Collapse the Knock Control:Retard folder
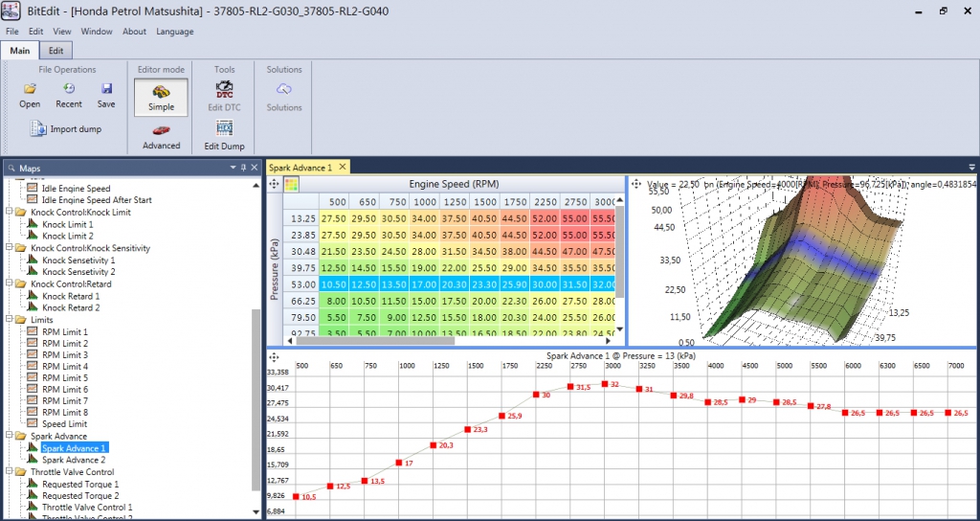The height and width of the screenshot is (521, 980). click(10, 283)
